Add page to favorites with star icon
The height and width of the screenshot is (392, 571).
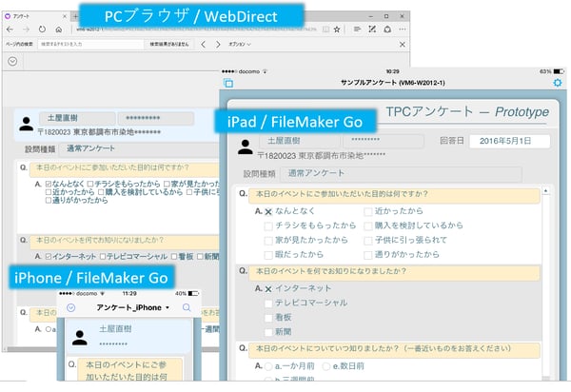[x=337, y=29]
